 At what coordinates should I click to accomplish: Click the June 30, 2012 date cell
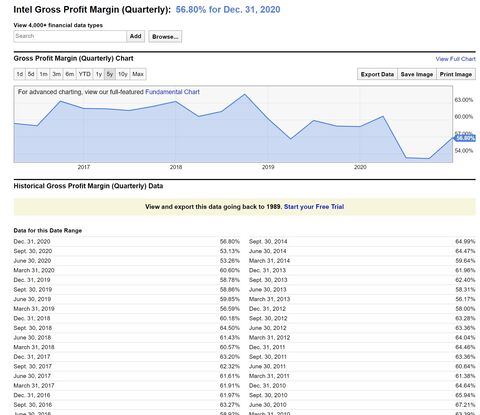(268, 328)
